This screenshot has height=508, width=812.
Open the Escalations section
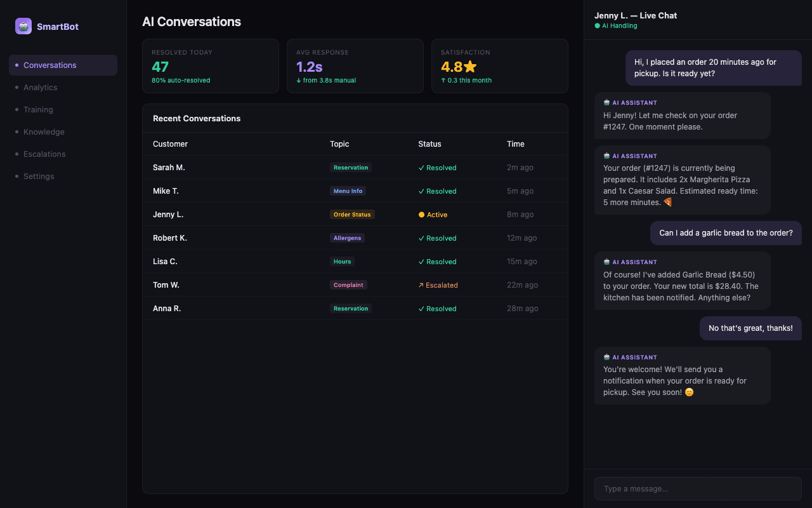[44, 154]
